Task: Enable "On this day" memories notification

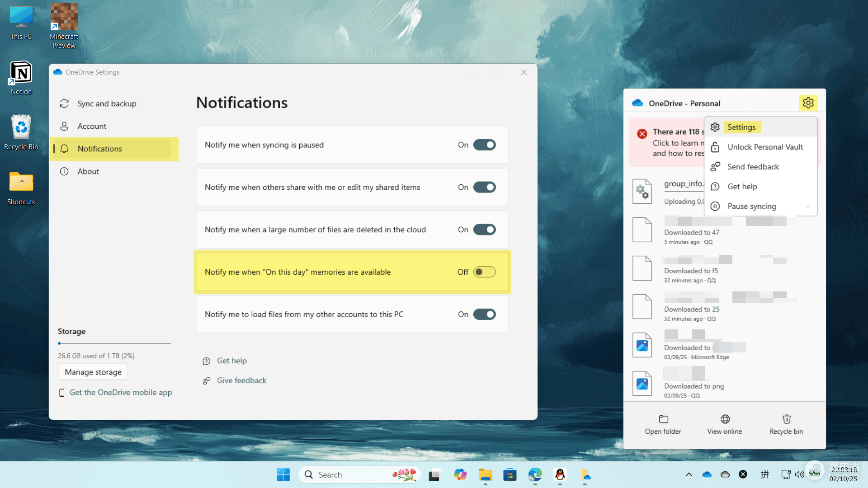Action: click(x=484, y=272)
